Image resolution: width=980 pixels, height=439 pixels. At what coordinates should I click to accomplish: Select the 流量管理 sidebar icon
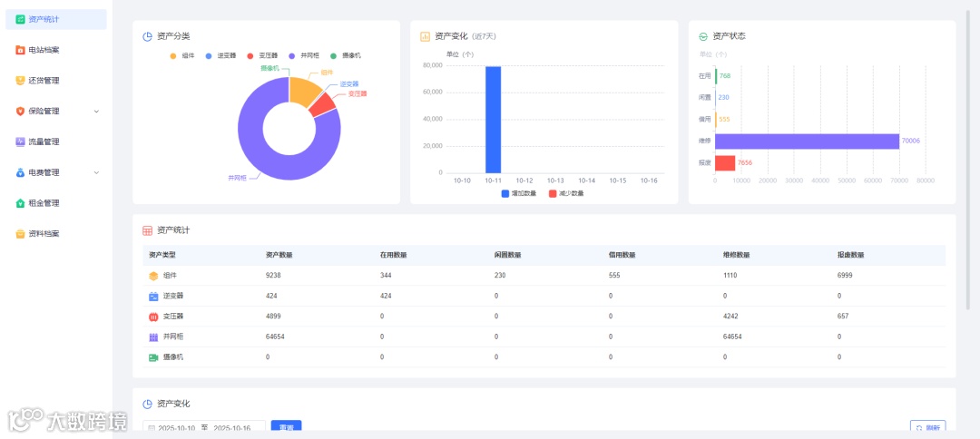point(21,141)
